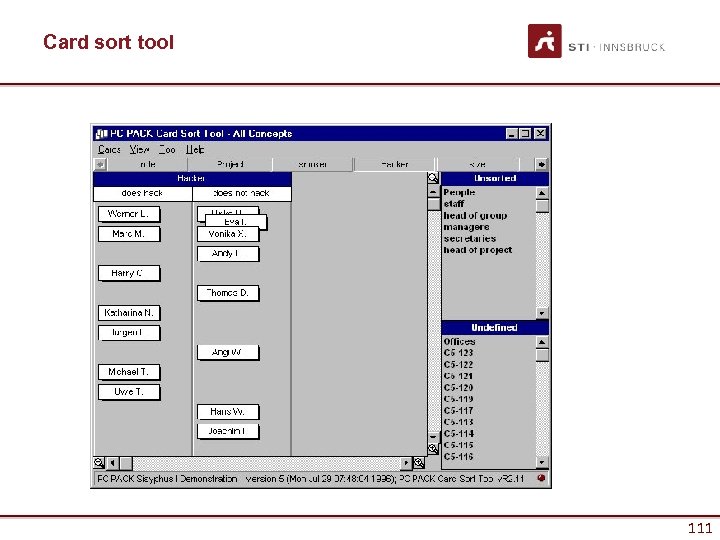Viewport: 720px width, 540px height.
Task: Click the PC PACK title bar app icon
Action: [x=101, y=134]
